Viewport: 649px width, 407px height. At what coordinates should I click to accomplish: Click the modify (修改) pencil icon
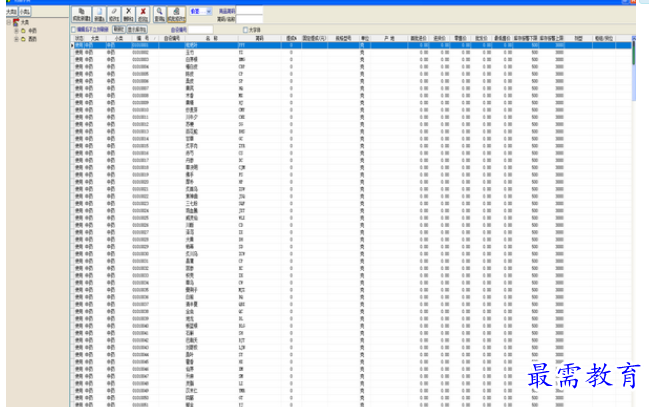point(114,14)
